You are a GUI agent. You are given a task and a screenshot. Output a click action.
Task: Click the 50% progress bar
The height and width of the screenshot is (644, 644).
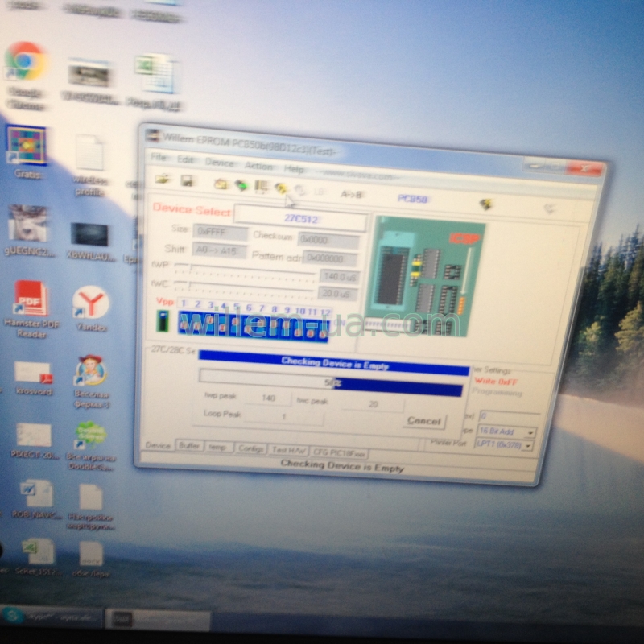tap(331, 383)
